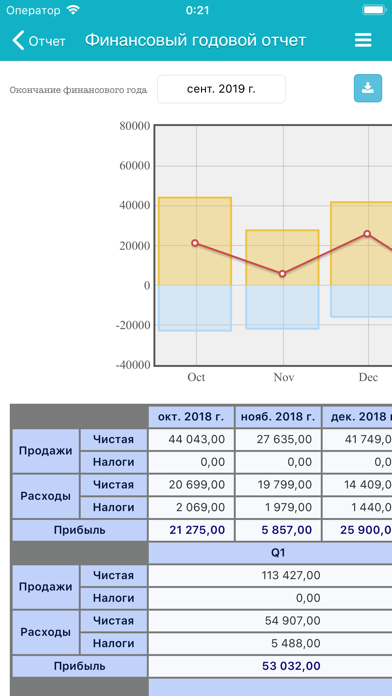Tap the Nov axis label
The width and height of the screenshot is (392, 696).
(x=283, y=377)
